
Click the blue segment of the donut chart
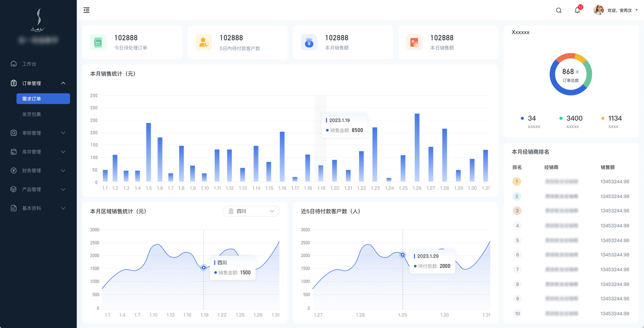[x=563, y=87]
